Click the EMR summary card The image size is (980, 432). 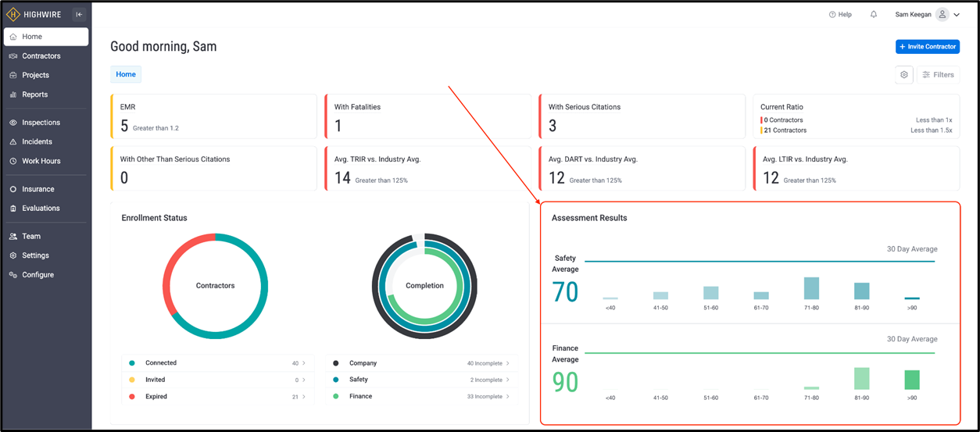[214, 116]
